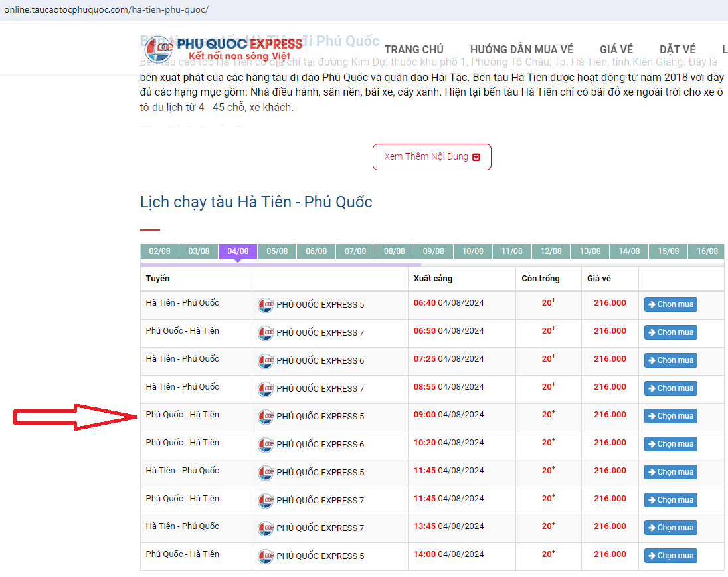The height and width of the screenshot is (577, 728).
Task: Select the 16/08 date tab
Action: pyautogui.click(x=706, y=251)
